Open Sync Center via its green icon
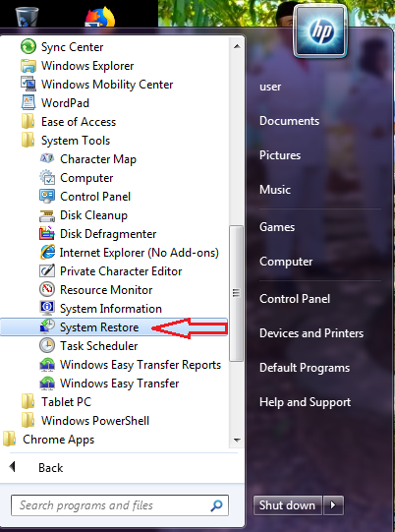The image size is (395, 532). point(28,46)
